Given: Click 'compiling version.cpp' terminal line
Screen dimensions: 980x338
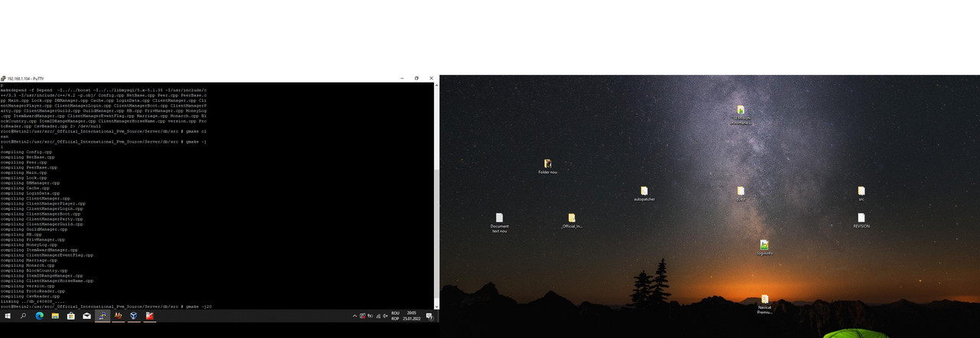Looking at the screenshot, I should [x=29, y=286].
